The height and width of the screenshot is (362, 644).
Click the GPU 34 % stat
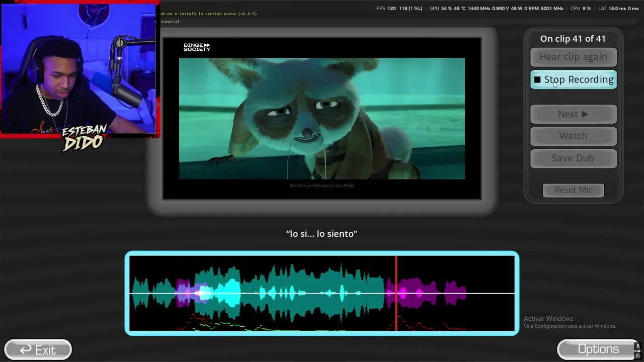point(441,9)
